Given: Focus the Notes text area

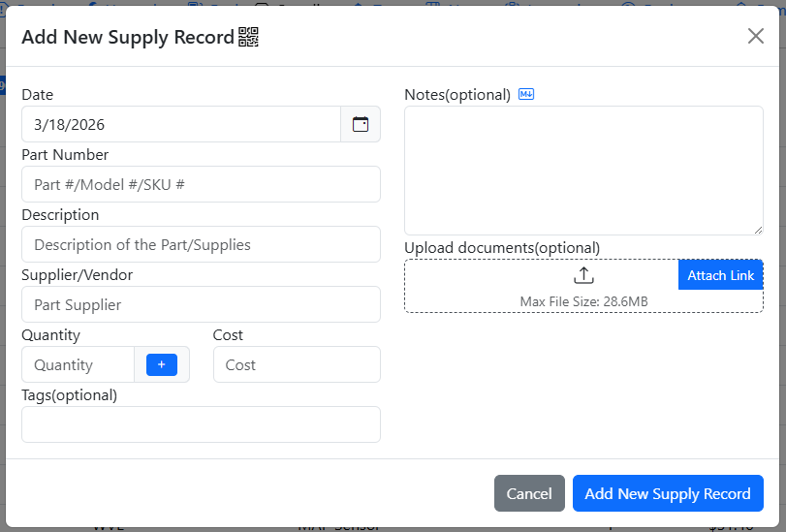Looking at the screenshot, I should pos(583,170).
